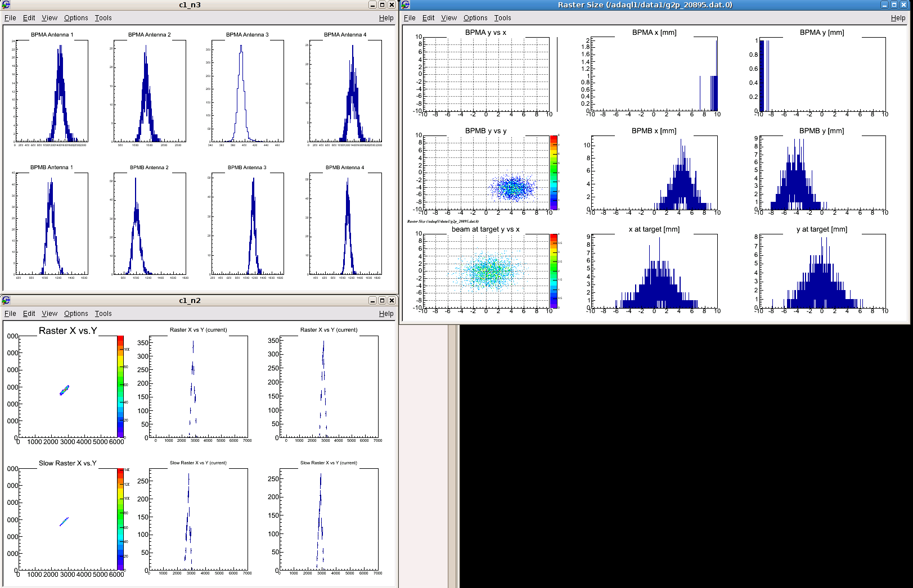
Task: Select the BPMB Antenna 4 histogram
Action: [345, 224]
